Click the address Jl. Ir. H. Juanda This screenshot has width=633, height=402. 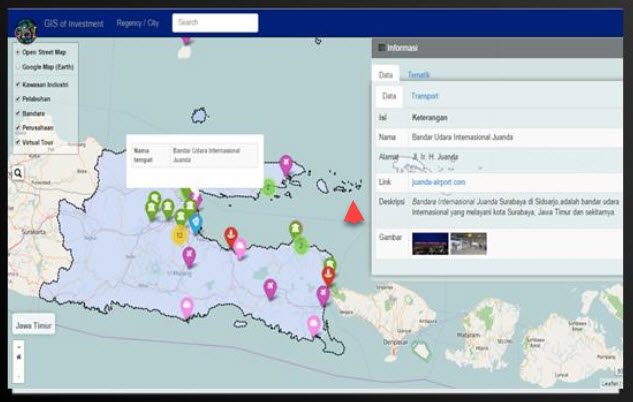pyautogui.click(x=435, y=157)
